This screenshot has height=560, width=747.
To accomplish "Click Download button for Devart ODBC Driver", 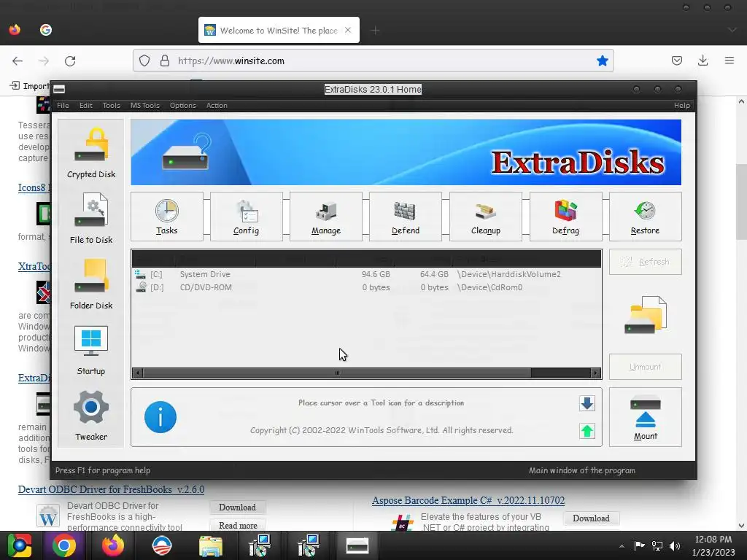I will point(237,507).
